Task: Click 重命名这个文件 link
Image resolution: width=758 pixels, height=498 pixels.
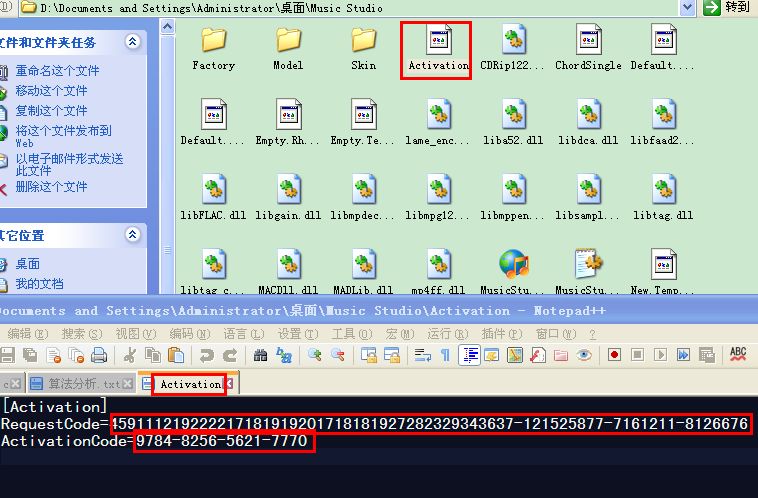Action: click(x=57, y=71)
